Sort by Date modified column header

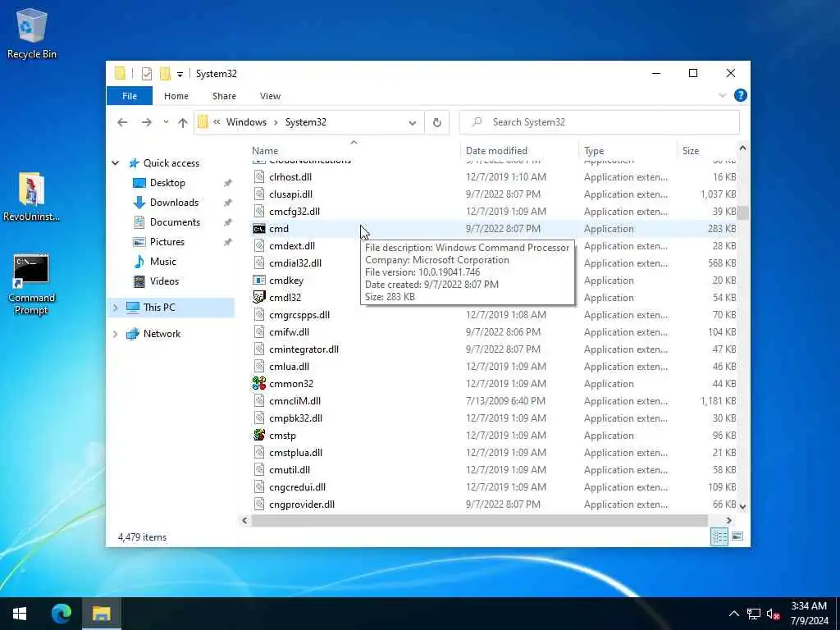pos(519,151)
